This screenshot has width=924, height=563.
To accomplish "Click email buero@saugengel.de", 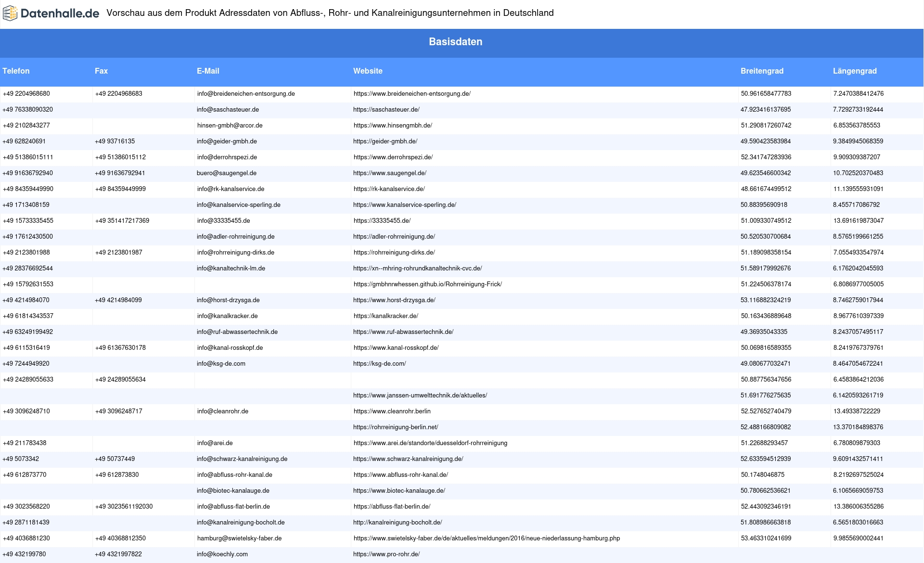I will point(226,173).
